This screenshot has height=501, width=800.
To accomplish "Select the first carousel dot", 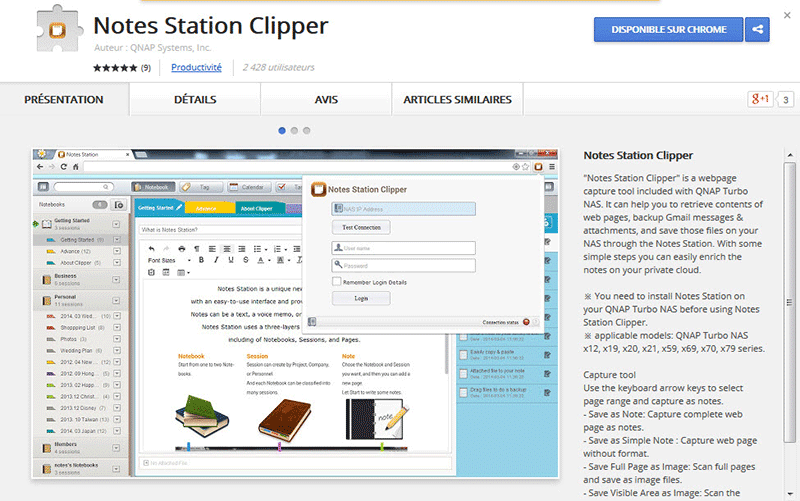I will coord(282,131).
